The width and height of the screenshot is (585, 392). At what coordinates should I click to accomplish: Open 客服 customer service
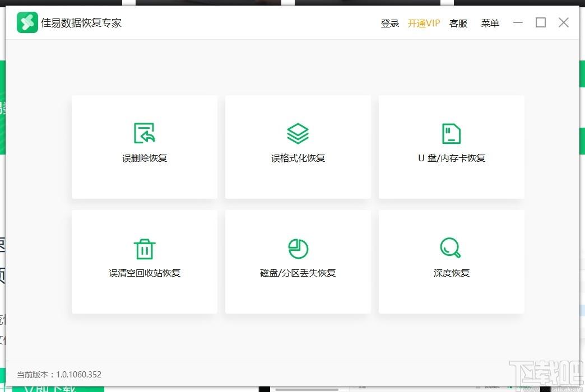pyautogui.click(x=458, y=24)
